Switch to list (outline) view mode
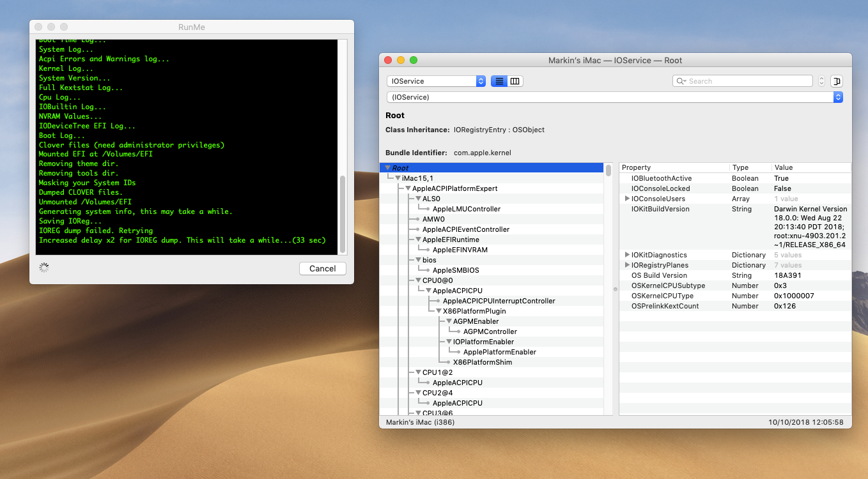This screenshot has width=868, height=479. click(499, 81)
